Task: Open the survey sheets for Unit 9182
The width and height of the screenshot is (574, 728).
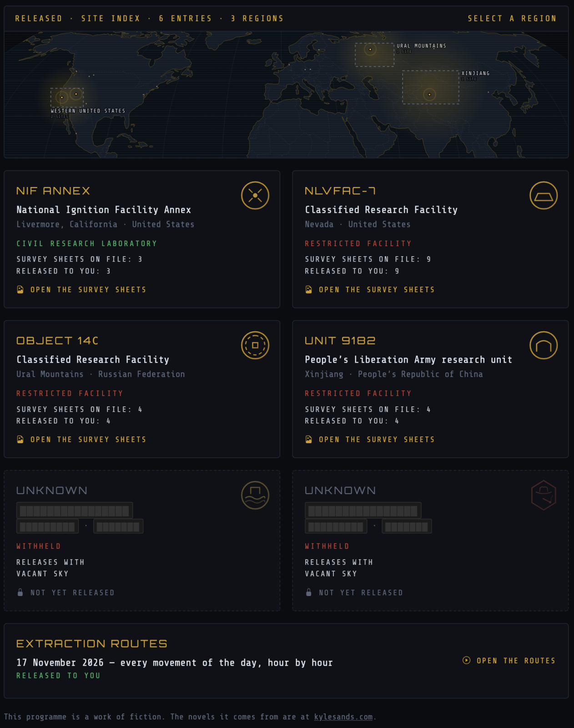Action: tap(370, 439)
